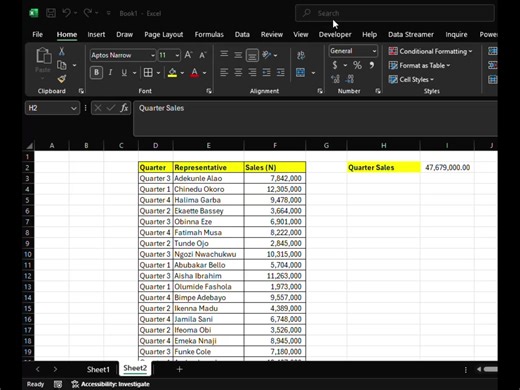Image resolution: width=520 pixels, height=390 pixels.
Task: Click the Copy icon
Action: (x=62, y=65)
